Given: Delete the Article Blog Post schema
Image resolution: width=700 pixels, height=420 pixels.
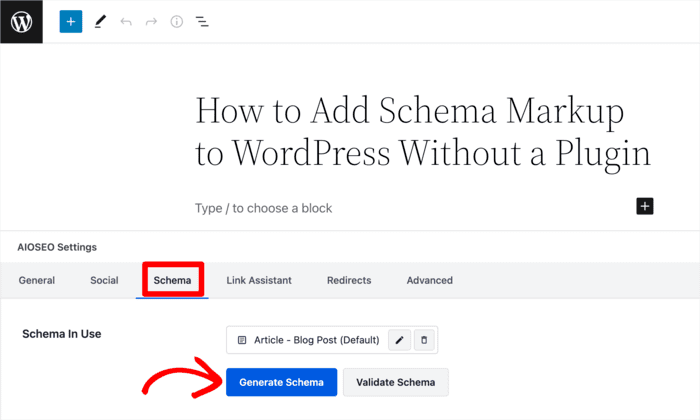Looking at the screenshot, I should (x=424, y=340).
